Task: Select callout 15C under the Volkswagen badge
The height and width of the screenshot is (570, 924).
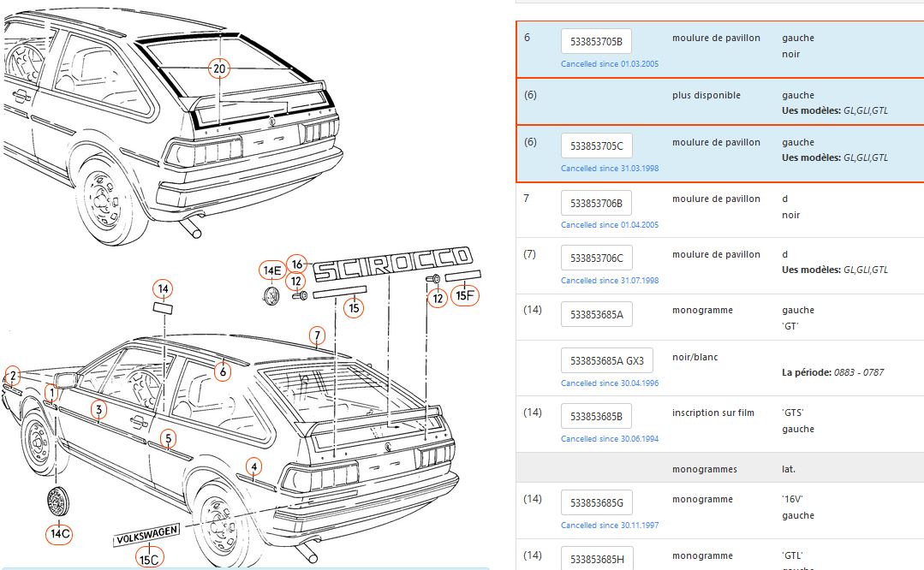Action: coord(148,560)
